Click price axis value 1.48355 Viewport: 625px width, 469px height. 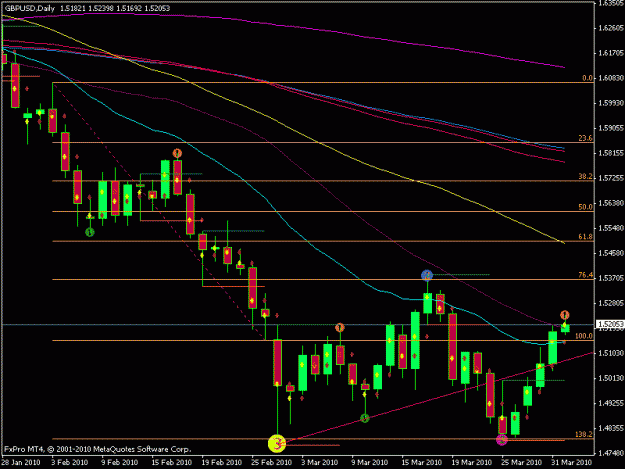pos(611,428)
